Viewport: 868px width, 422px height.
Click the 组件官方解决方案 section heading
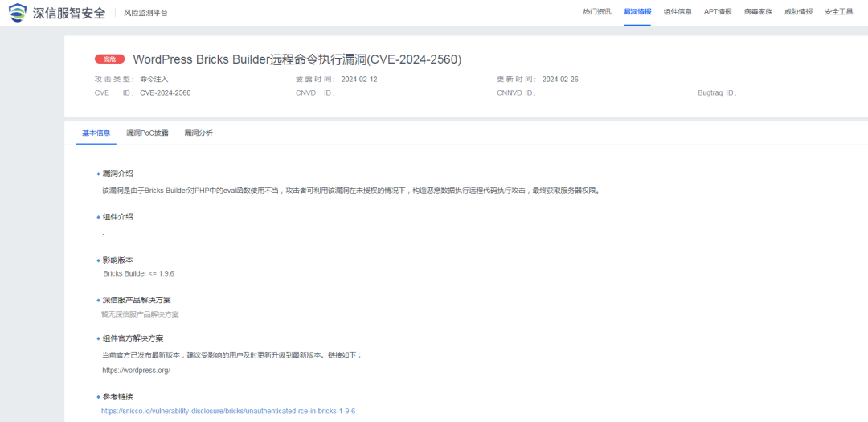click(x=133, y=338)
